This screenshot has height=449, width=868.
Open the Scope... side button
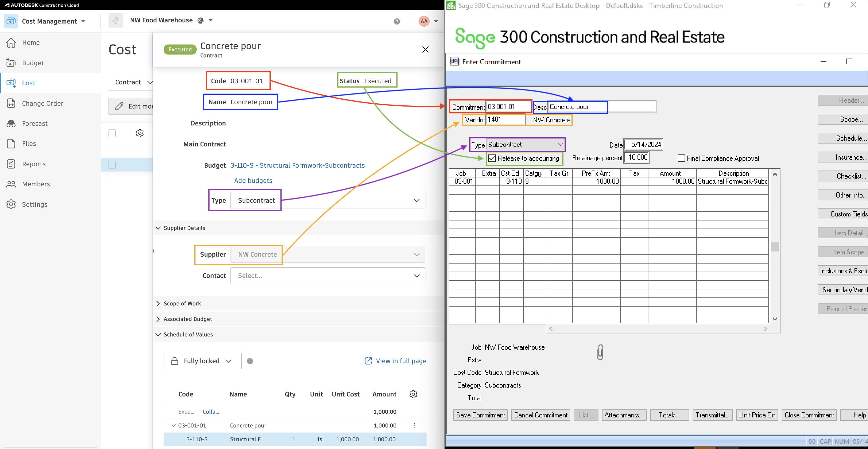pyautogui.click(x=843, y=119)
